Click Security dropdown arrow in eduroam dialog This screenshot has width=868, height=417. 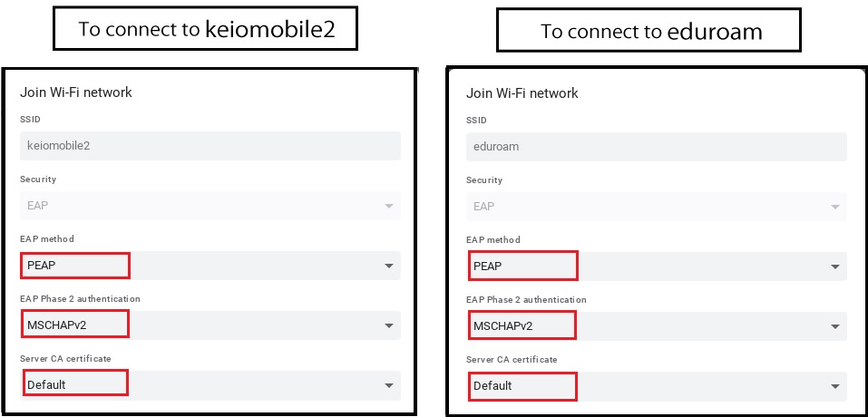[835, 207]
